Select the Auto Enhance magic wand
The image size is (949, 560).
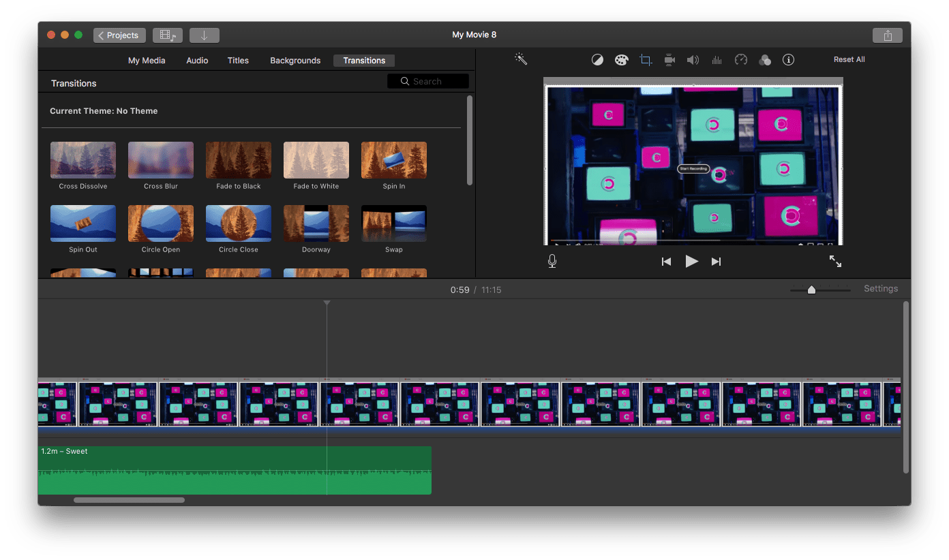coord(520,59)
